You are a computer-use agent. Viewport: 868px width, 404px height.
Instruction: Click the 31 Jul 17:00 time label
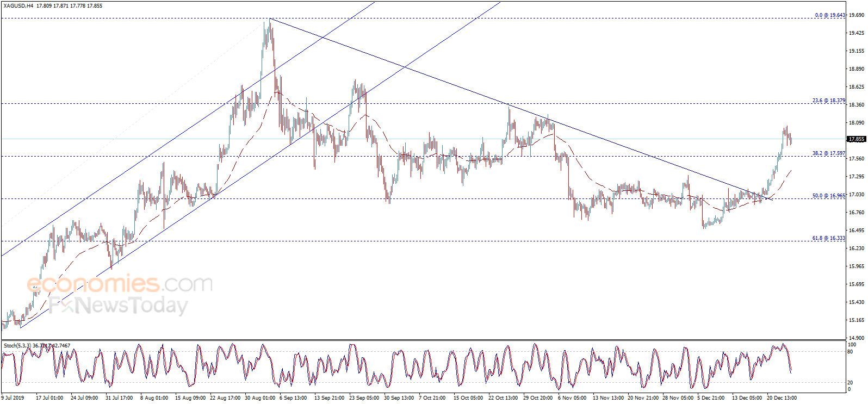(x=119, y=398)
